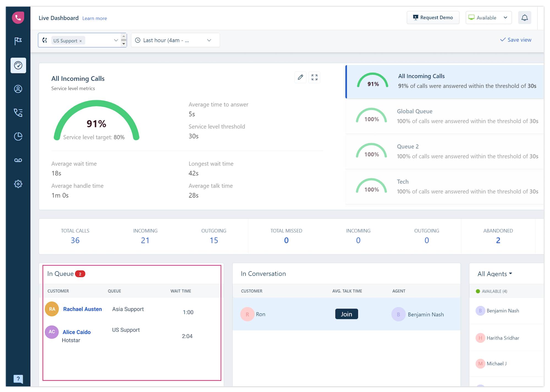The image size is (550, 392).
Task: Open the reports pie chart icon
Action: tap(18, 137)
